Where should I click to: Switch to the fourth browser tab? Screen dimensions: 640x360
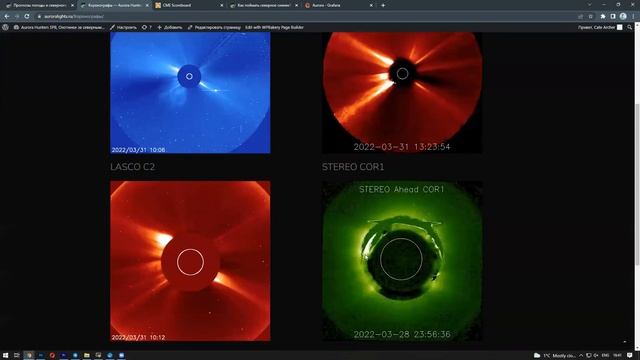pos(264,5)
